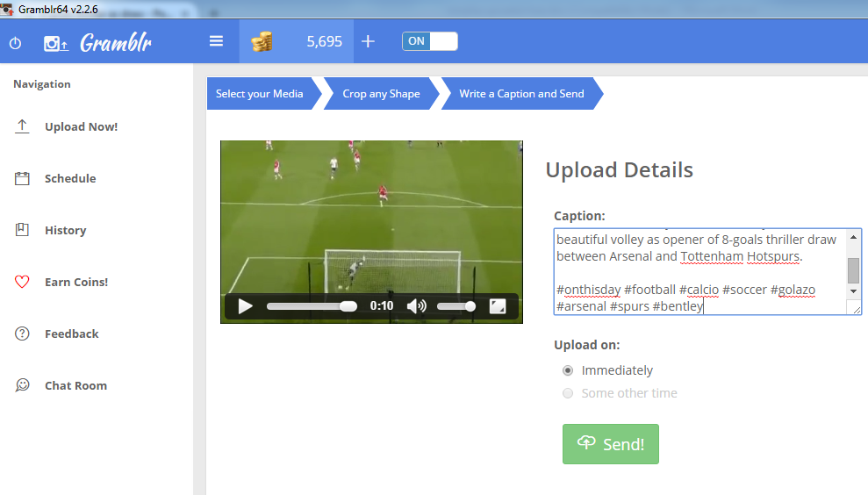The height and width of the screenshot is (495, 868).
Task: Mute the video with speaker icon
Action: pyautogui.click(x=416, y=306)
